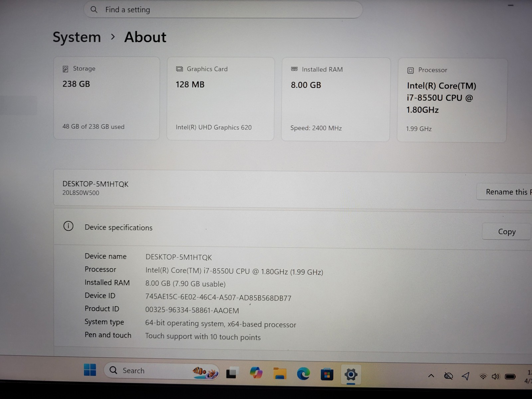Open Task View from the taskbar
This screenshot has width=532, height=399.
point(231,373)
